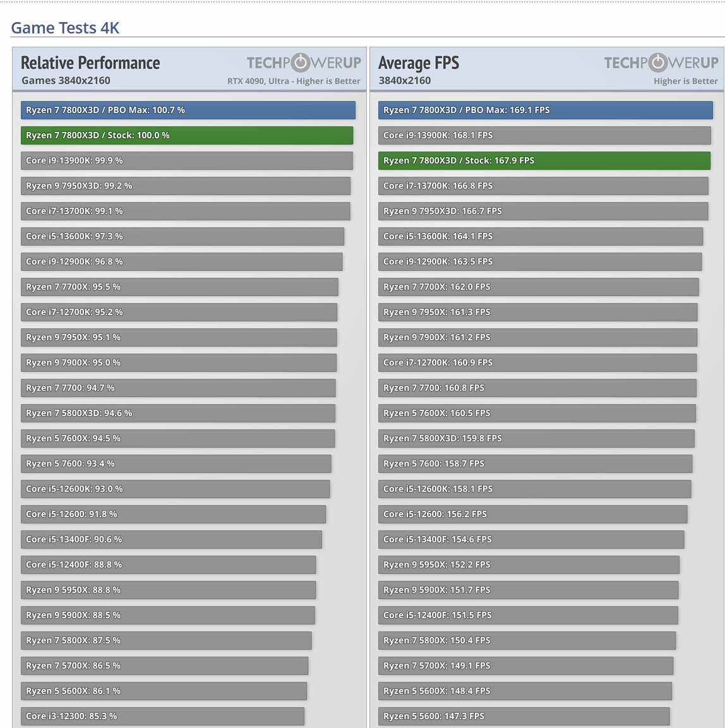Click the Higher is Better text on FPS chart
The height and width of the screenshot is (728, 725).
[x=686, y=81]
